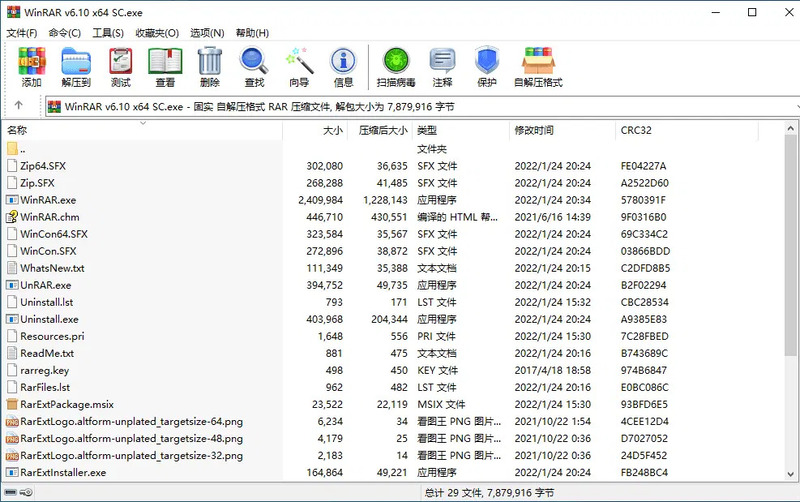
Task: Select the WinCon64.SFX file
Action: tap(54, 234)
